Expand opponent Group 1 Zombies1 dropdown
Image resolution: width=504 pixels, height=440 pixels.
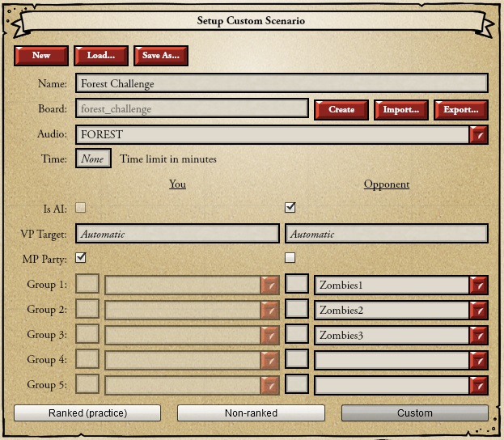479,285
